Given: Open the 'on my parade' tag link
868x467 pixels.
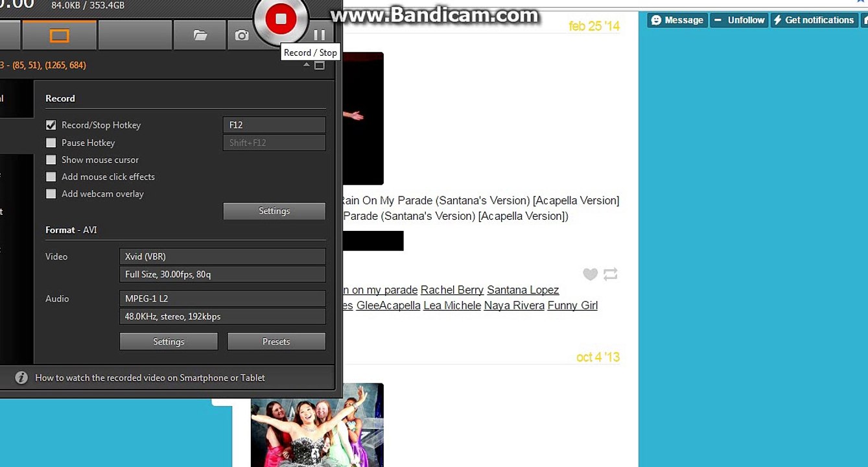Looking at the screenshot, I should 381,290.
